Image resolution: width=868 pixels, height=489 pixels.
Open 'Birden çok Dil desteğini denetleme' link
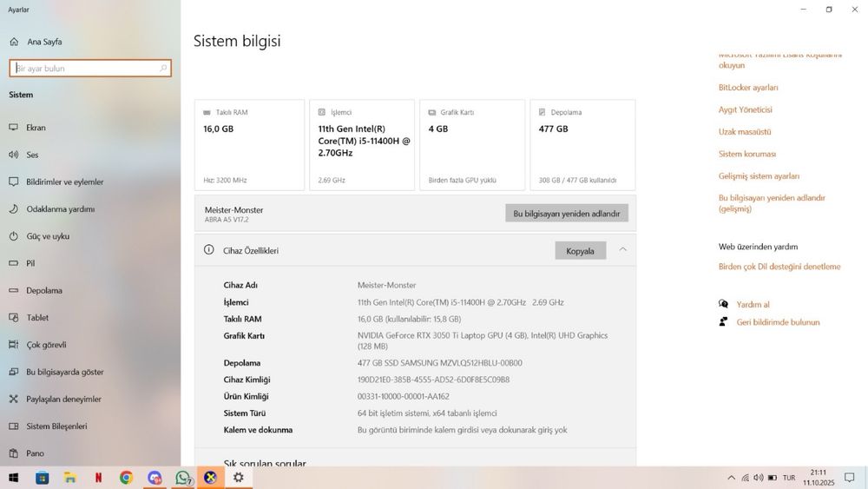click(779, 267)
